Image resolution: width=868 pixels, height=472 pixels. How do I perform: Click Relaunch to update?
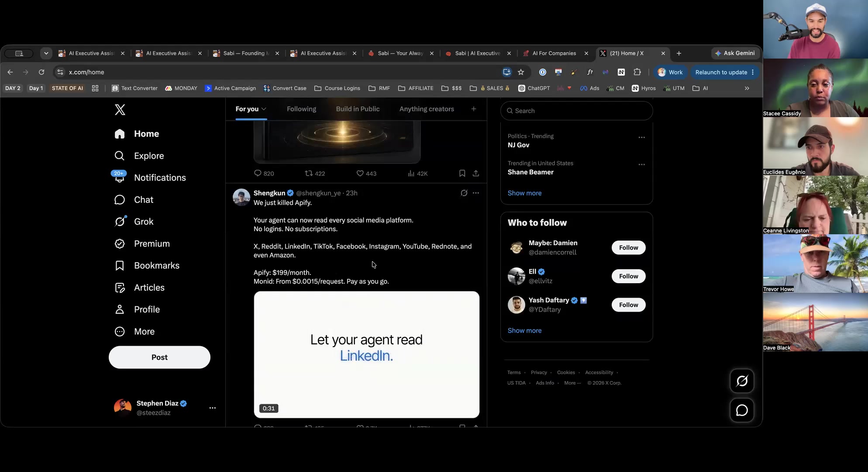725,73
